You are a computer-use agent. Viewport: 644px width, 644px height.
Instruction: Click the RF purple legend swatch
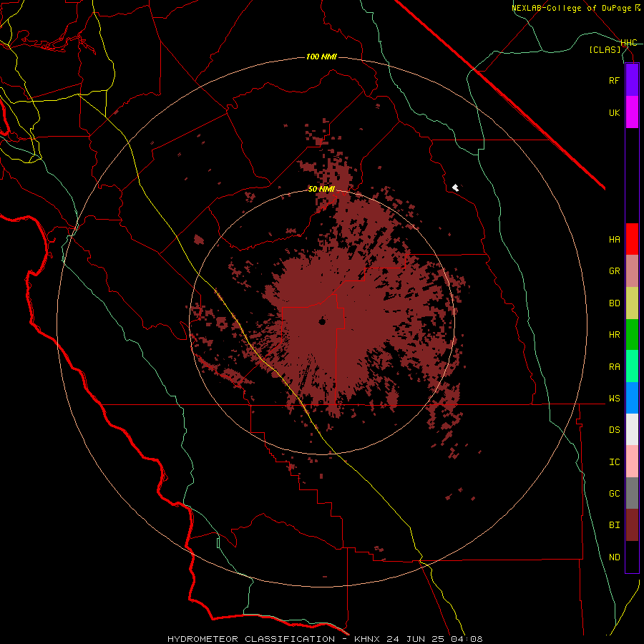pos(632,80)
